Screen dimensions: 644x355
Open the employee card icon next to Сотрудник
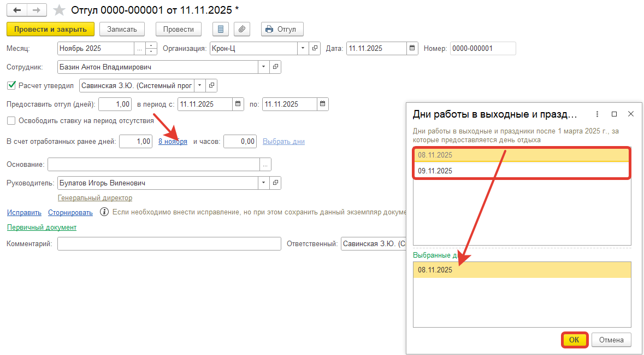[275, 67]
